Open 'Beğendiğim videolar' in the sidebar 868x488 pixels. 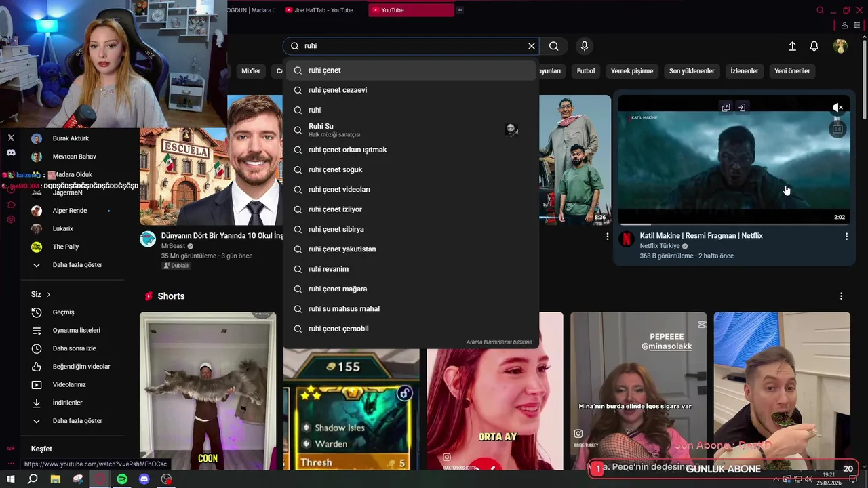click(72, 367)
